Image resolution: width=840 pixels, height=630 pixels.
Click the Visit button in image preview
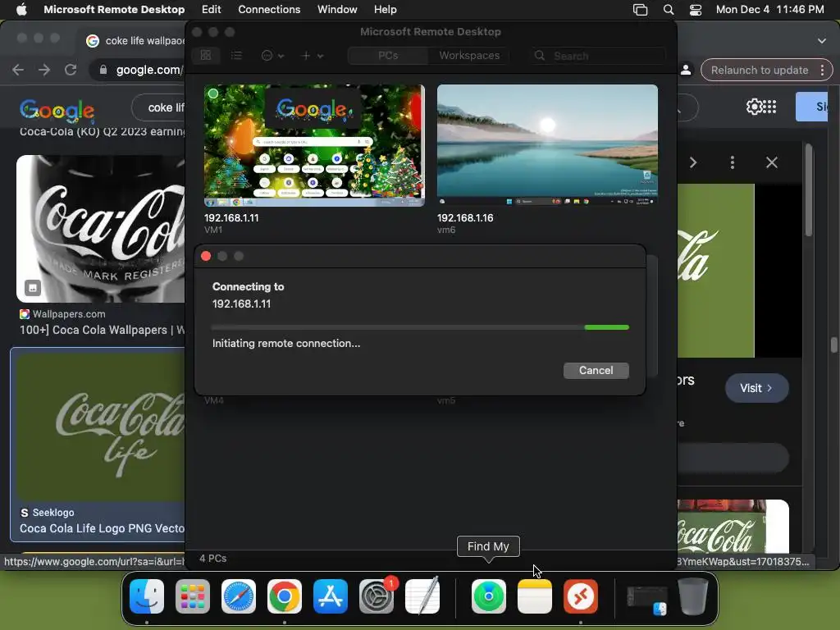coord(756,388)
